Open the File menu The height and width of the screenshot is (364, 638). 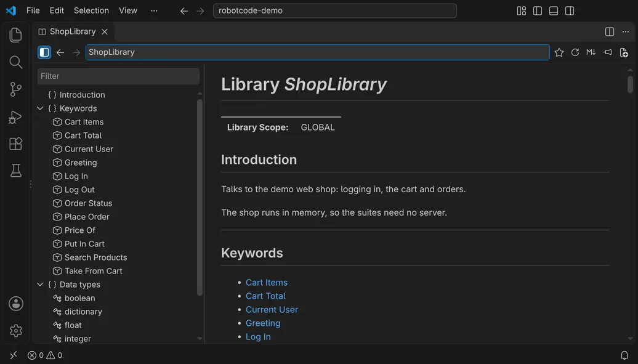pyautogui.click(x=33, y=10)
